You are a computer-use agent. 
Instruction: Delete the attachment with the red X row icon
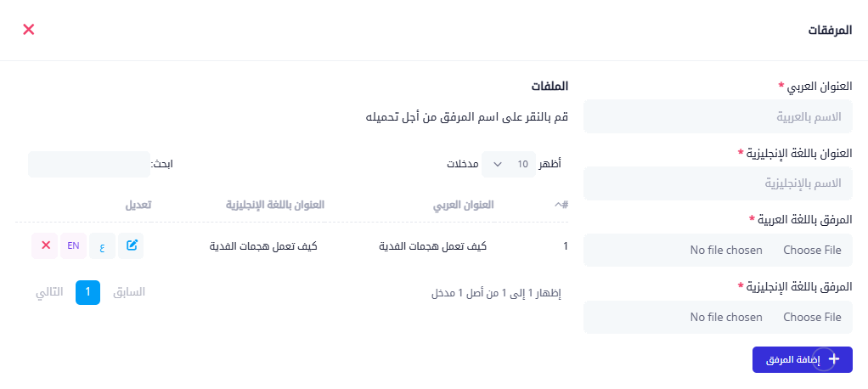[45, 246]
